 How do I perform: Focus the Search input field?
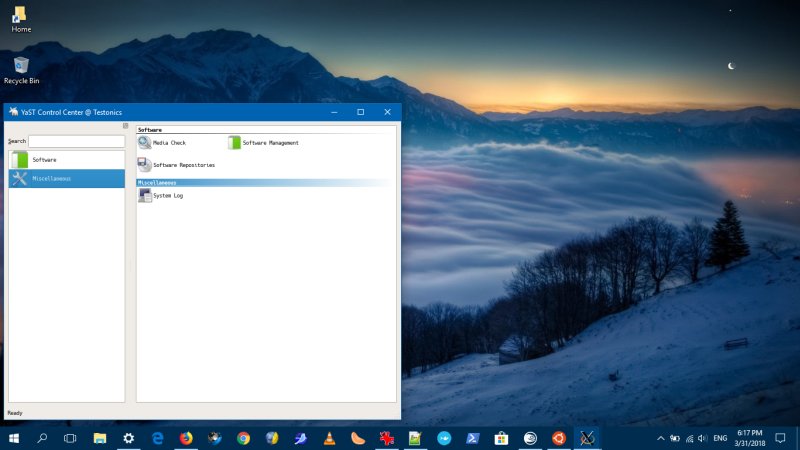pos(77,141)
